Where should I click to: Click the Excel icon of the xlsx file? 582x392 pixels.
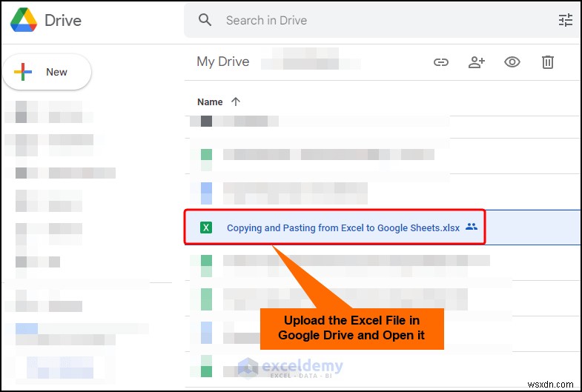coord(206,227)
